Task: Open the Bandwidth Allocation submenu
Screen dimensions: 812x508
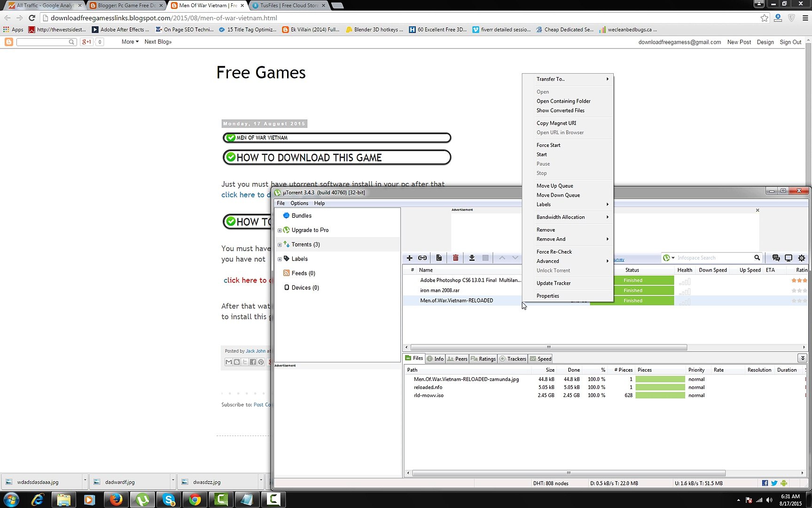Action: 568,217
